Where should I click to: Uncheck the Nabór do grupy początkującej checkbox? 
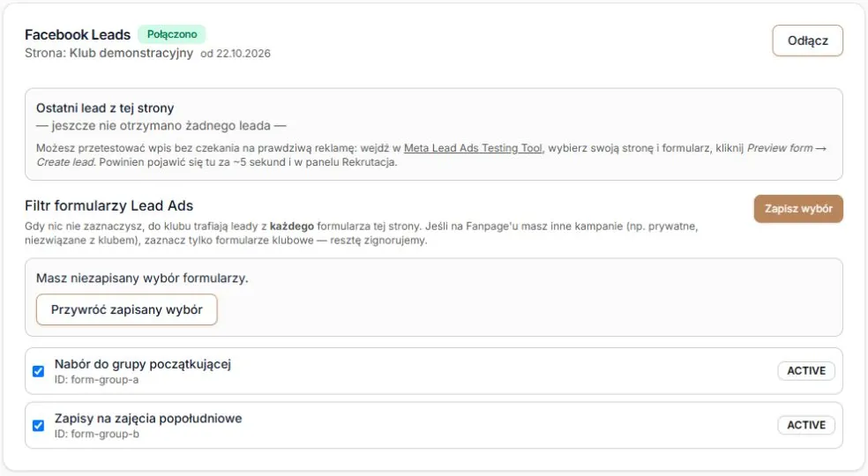(38, 371)
